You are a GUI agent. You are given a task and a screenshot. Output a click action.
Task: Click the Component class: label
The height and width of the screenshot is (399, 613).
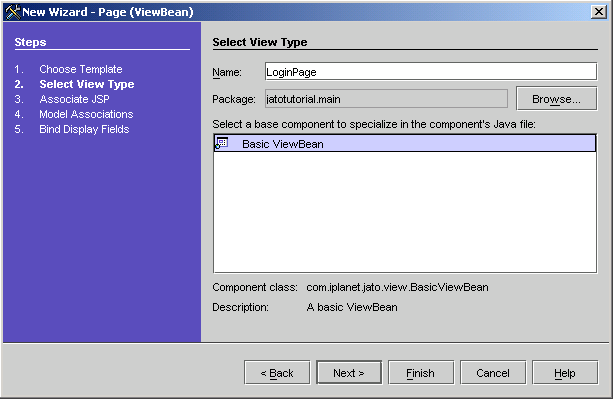[255, 287]
